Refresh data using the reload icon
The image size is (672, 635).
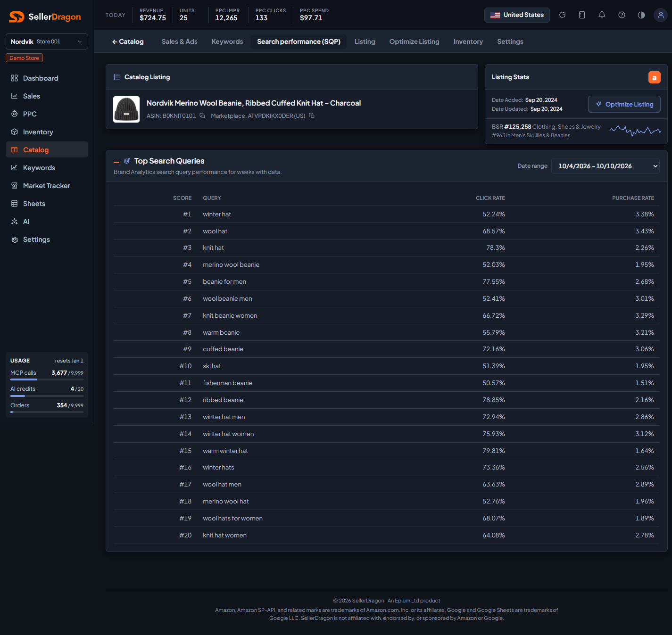click(x=562, y=15)
